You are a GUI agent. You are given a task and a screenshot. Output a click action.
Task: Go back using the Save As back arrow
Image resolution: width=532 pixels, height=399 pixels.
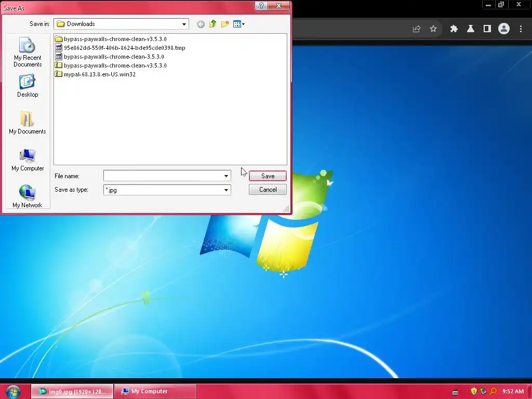click(x=201, y=24)
